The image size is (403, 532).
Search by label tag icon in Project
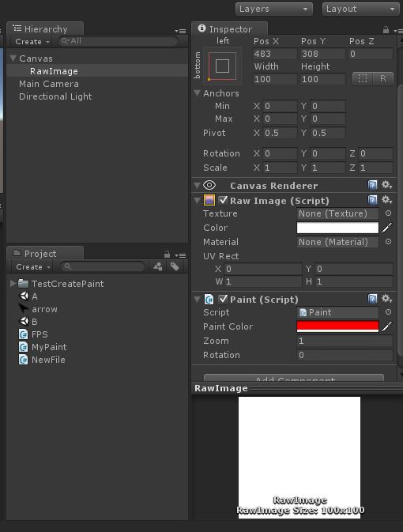175,266
